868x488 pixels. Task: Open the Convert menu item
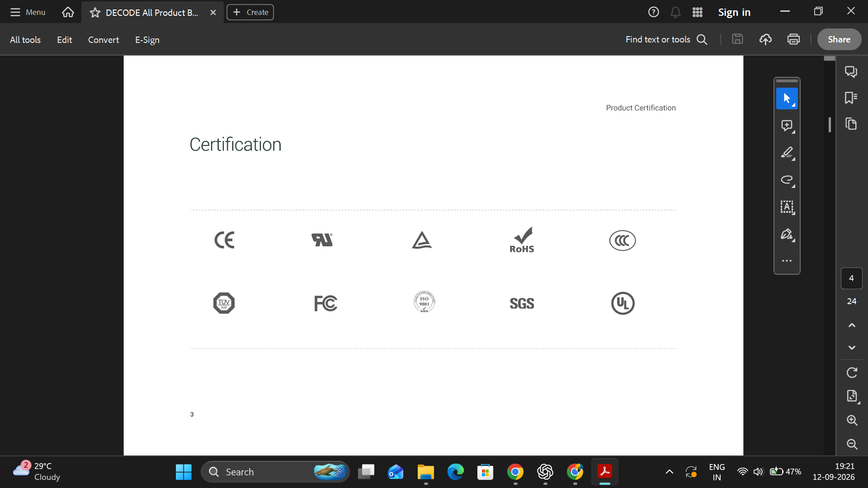tap(104, 40)
